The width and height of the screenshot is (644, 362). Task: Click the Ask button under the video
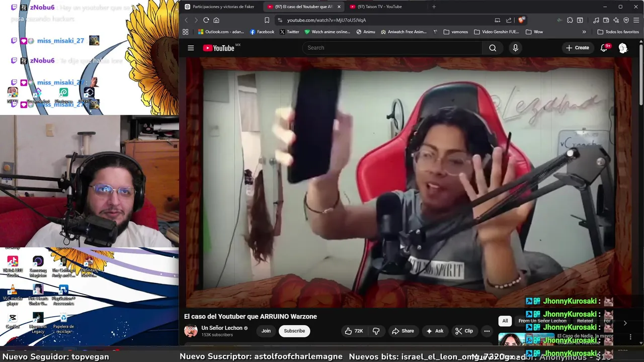coord(435,331)
